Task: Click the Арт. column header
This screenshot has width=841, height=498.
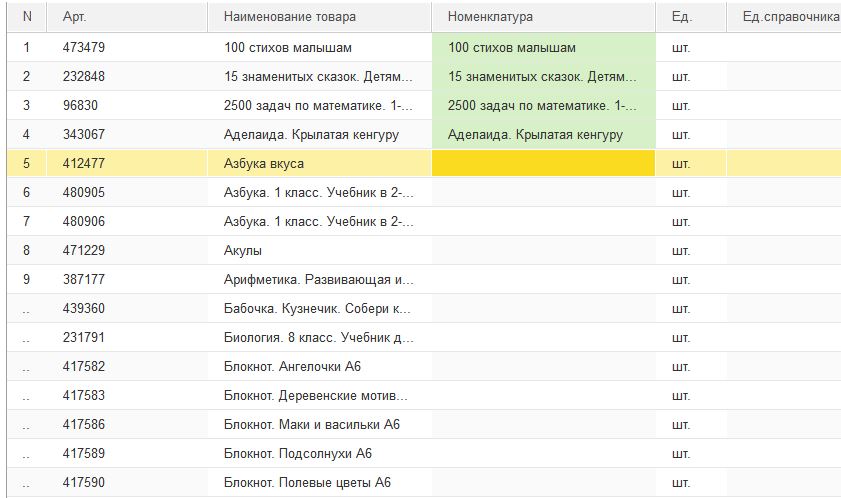Action: tap(127, 17)
